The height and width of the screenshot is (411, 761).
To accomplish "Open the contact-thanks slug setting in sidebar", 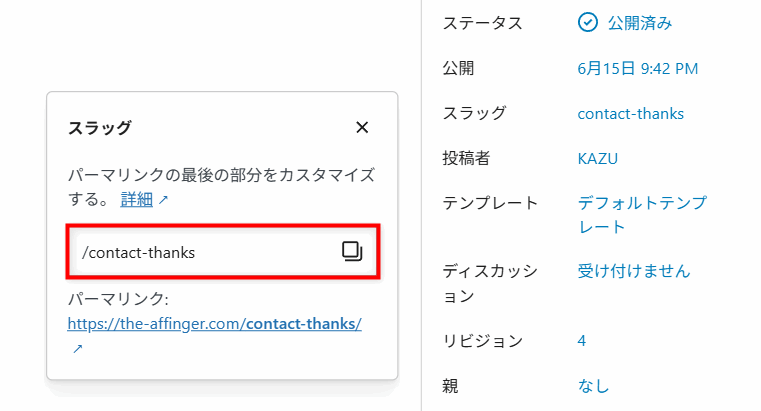I will [630, 114].
